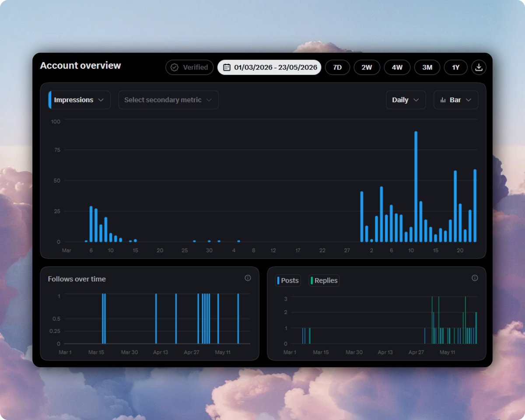Open the Select secondary metric dropdown
Screen dimensions: 525x420
(x=168, y=100)
